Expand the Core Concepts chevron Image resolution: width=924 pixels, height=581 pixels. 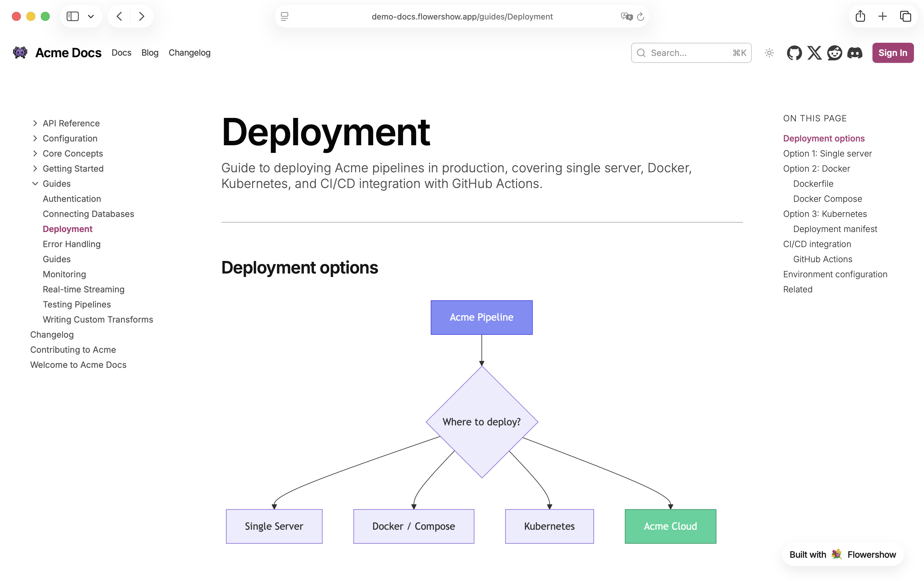(x=35, y=153)
